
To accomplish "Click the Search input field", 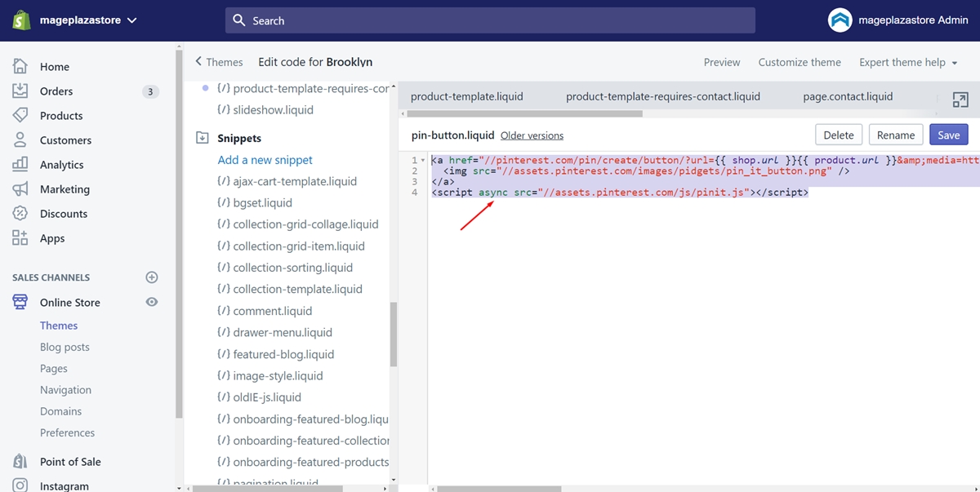I will [x=490, y=20].
